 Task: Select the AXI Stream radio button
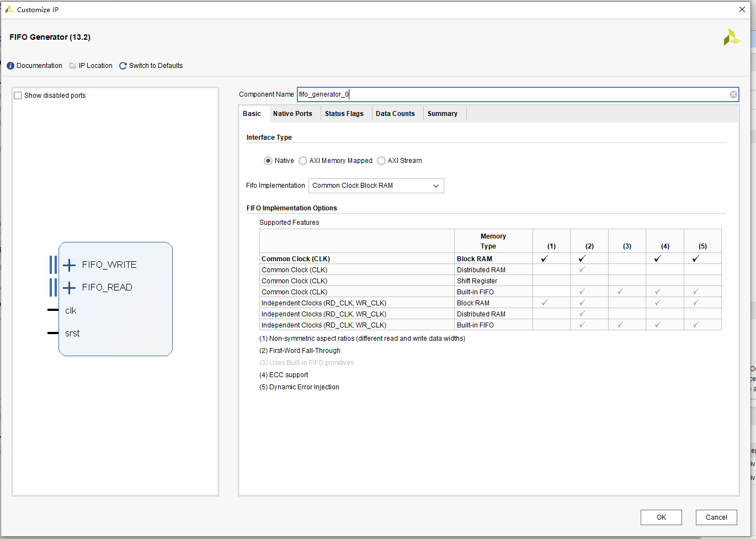pyautogui.click(x=381, y=161)
